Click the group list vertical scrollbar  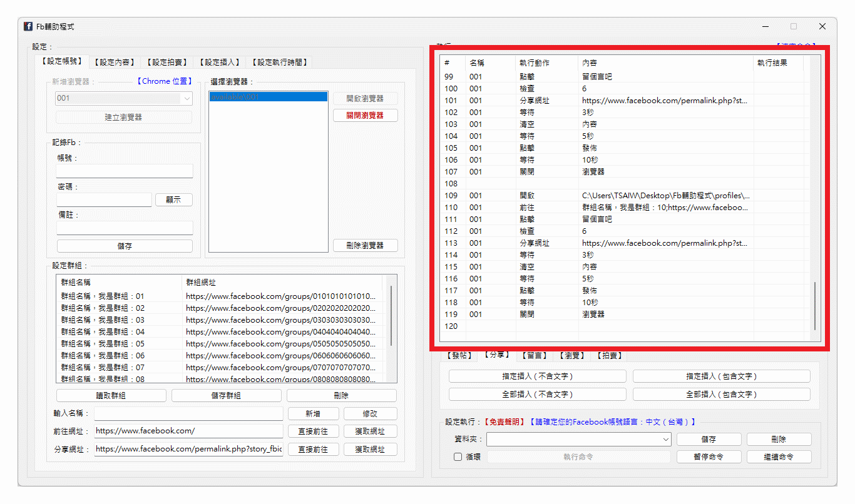392,316
